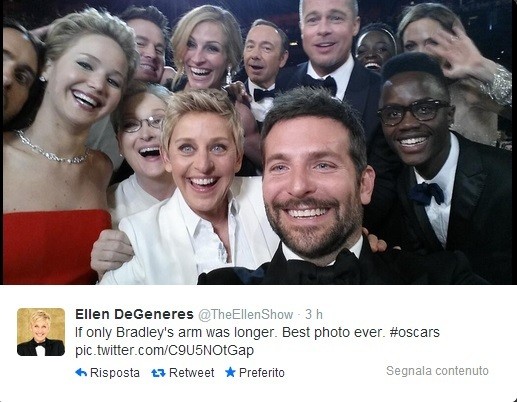Open the #oscars hashtag
The width and height of the screenshot is (517, 402).
coord(414,332)
